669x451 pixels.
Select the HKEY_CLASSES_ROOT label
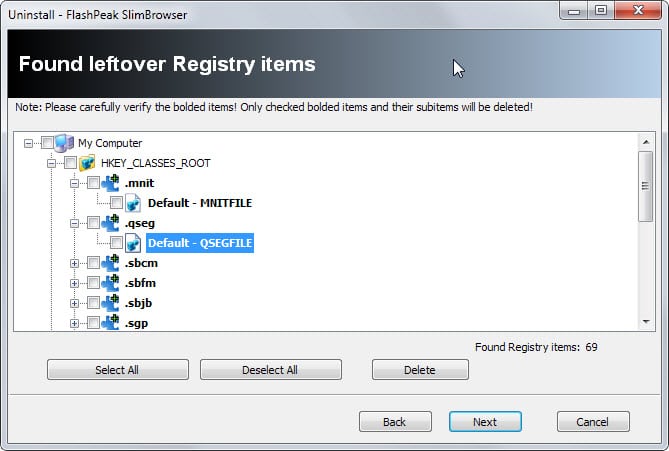156,163
